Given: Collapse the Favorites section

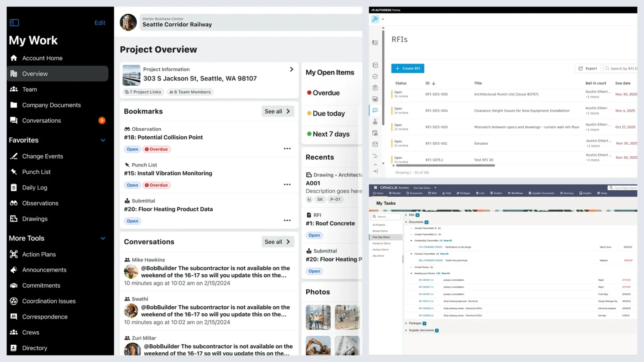Looking at the screenshot, I should (103, 140).
